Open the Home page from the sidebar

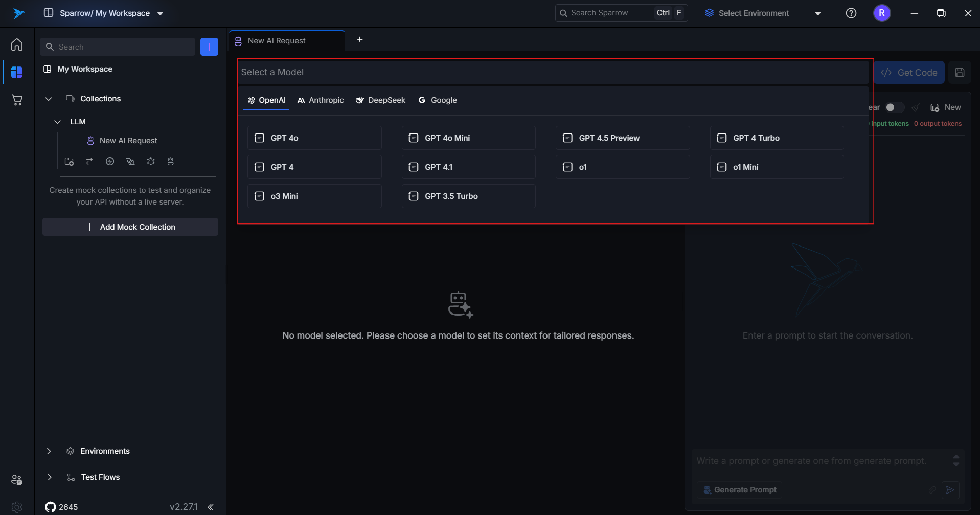(x=17, y=44)
